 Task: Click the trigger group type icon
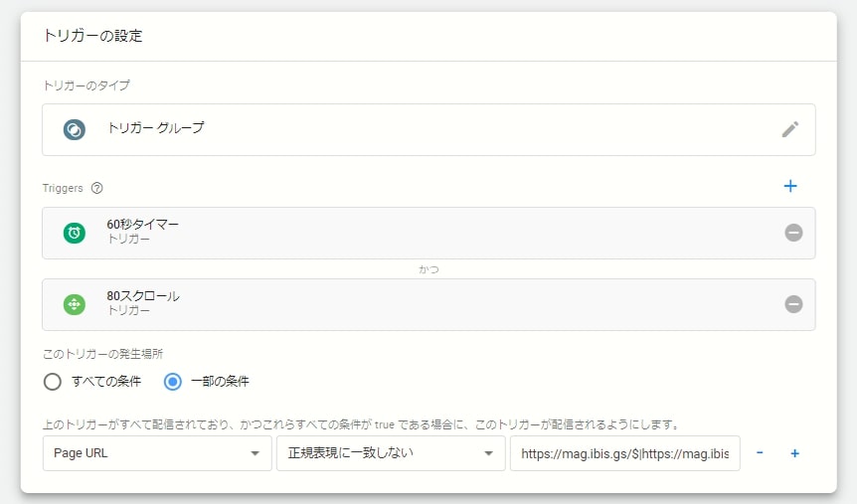[x=75, y=129]
